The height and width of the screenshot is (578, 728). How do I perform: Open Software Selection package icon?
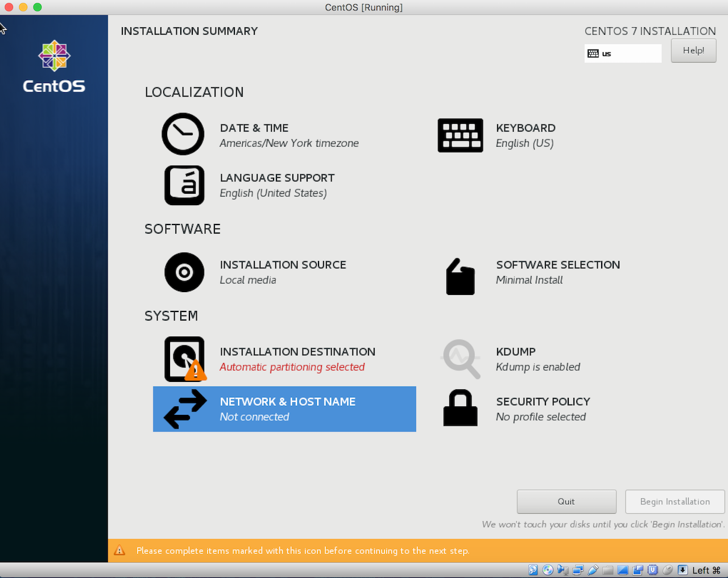coord(460,277)
